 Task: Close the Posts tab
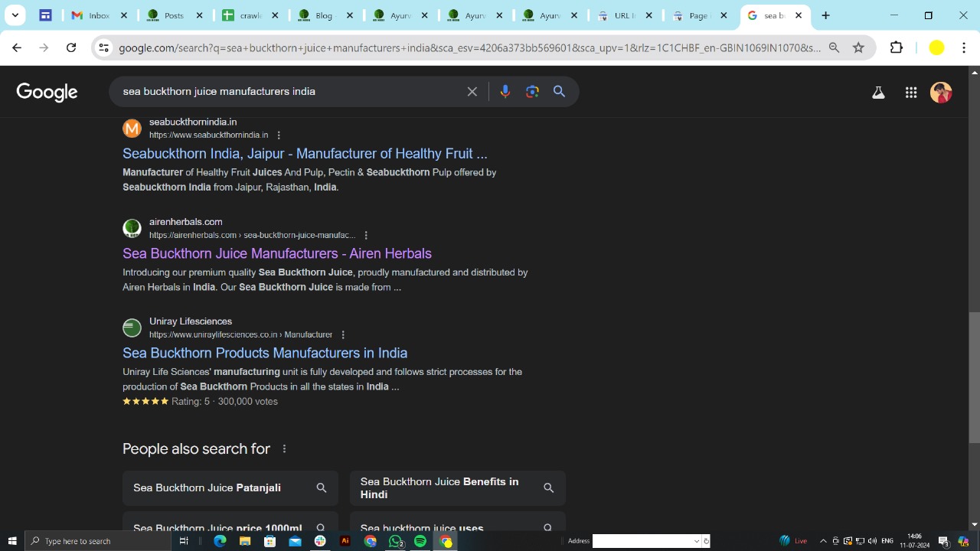point(200,15)
